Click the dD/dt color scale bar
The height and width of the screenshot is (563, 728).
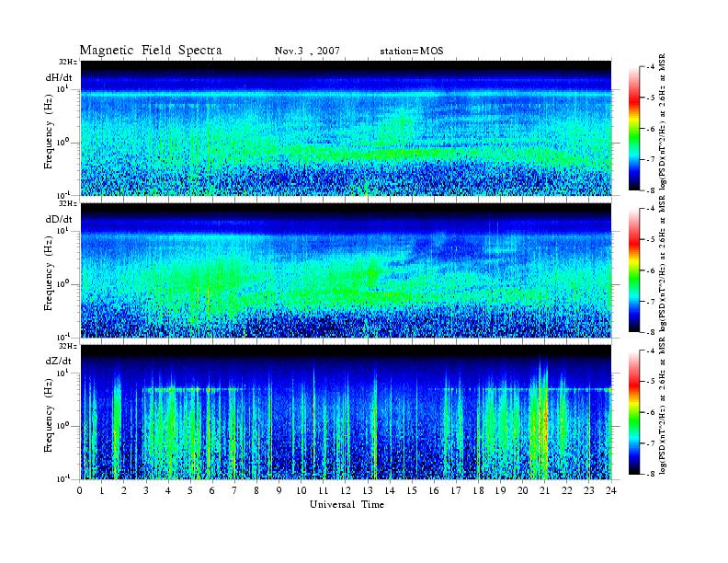click(x=634, y=270)
